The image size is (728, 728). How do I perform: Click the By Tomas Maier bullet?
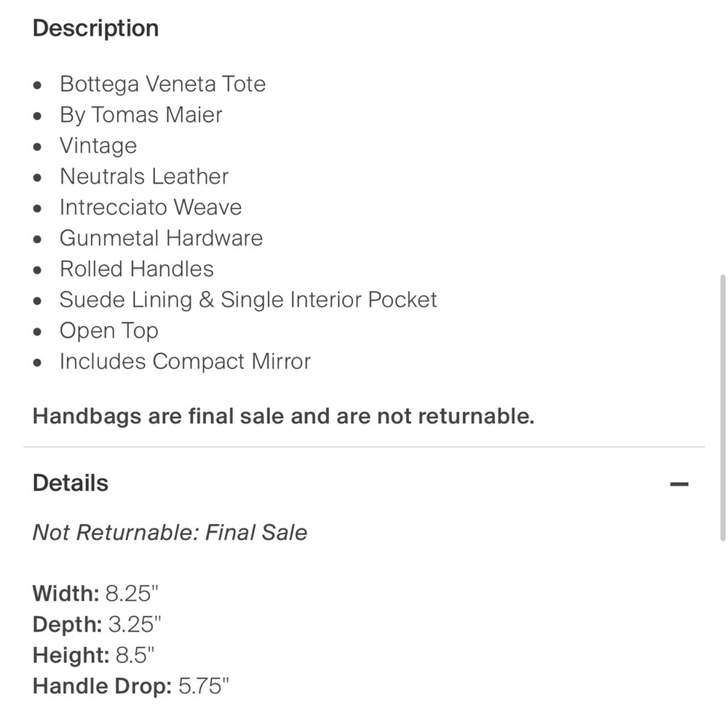click(141, 115)
